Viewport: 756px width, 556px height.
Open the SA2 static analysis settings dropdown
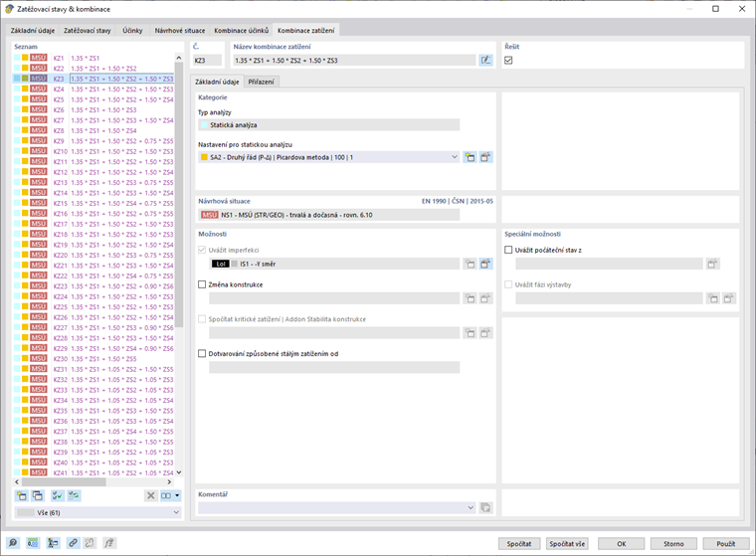coord(455,157)
